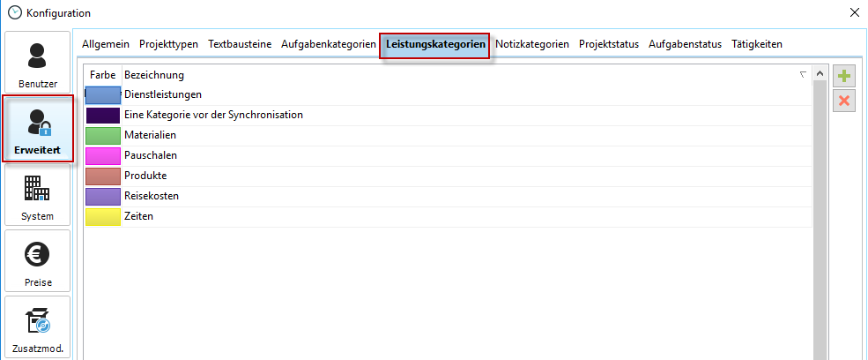Open the Preise euro icon section
This screenshot has height=360, width=868.
click(x=38, y=261)
